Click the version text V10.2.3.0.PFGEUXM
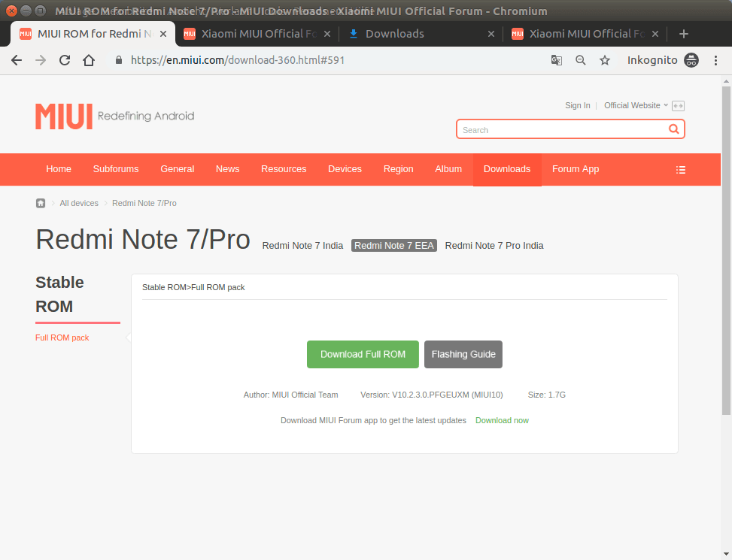The height and width of the screenshot is (560, 732). coord(431,395)
